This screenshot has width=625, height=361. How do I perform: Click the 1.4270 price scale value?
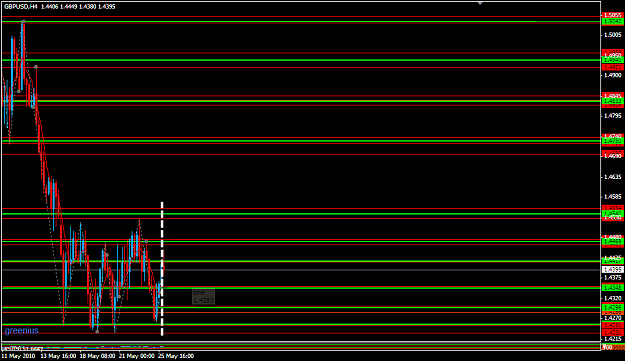tap(613, 318)
